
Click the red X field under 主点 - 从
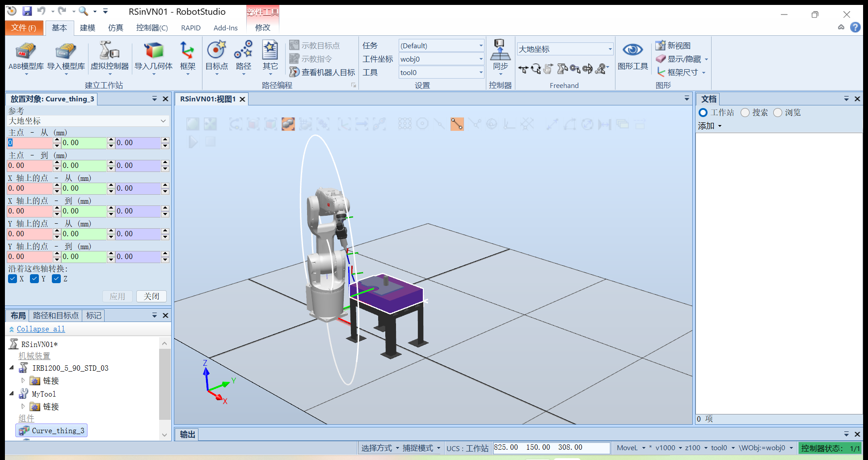(x=30, y=143)
